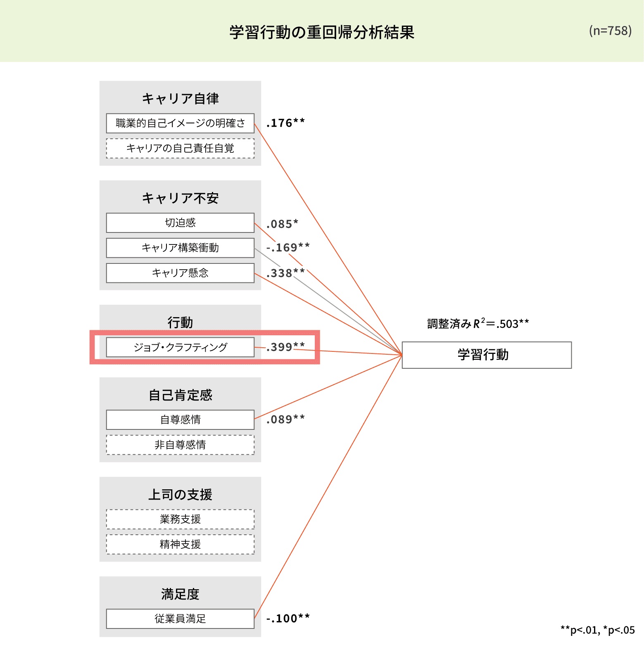Click the 調整済みR²=.503** text
Screen dimensions: 644x671
click(478, 323)
